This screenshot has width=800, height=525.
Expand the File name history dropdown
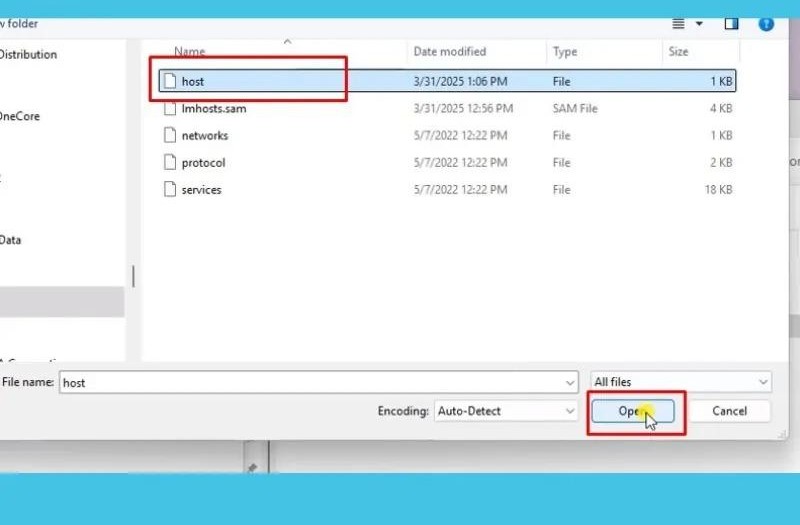(x=570, y=383)
